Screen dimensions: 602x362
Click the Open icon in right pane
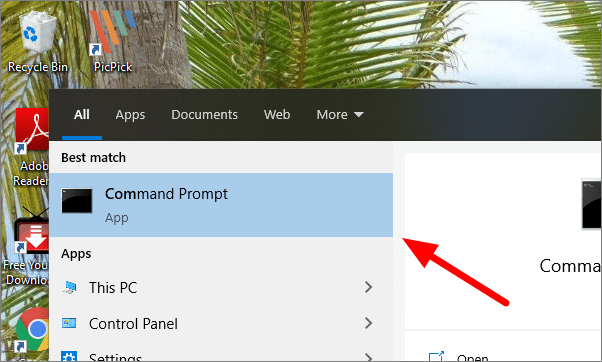[436, 357]
